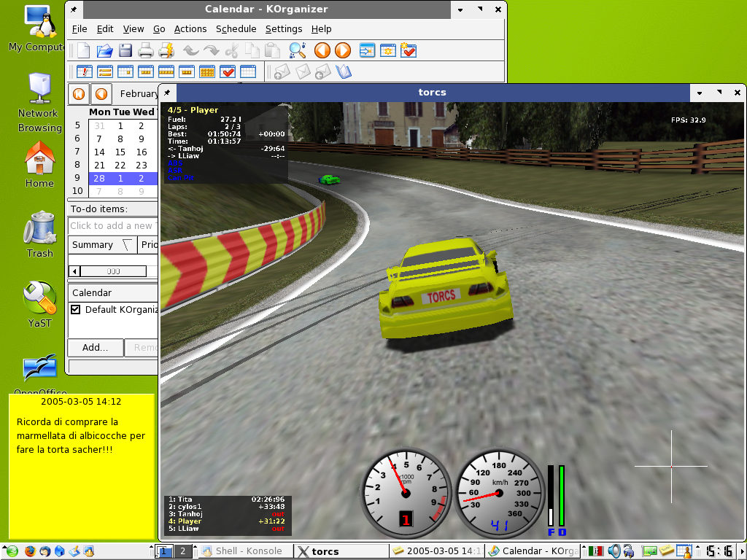Click the Print icon in the toolbar

pos(146,50)
